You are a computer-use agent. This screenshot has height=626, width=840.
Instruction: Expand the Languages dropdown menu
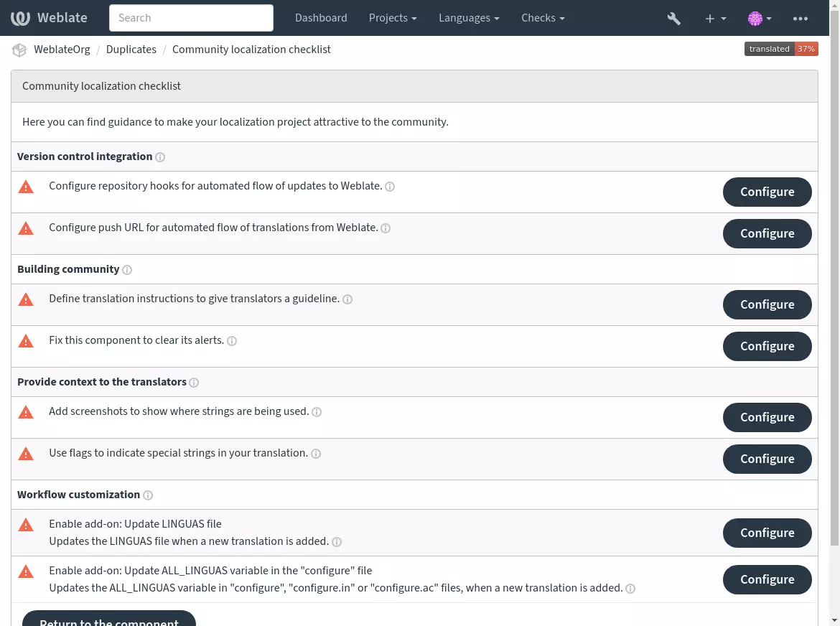[469, 18]
